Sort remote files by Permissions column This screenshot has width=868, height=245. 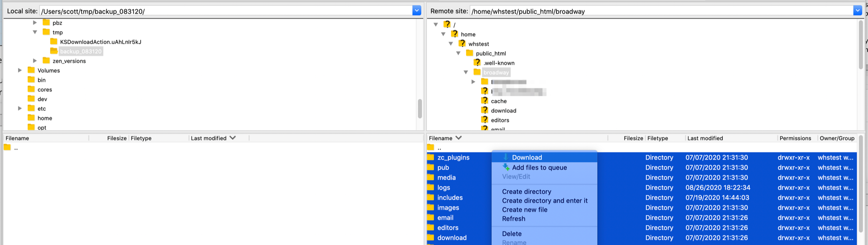(797, 138)
